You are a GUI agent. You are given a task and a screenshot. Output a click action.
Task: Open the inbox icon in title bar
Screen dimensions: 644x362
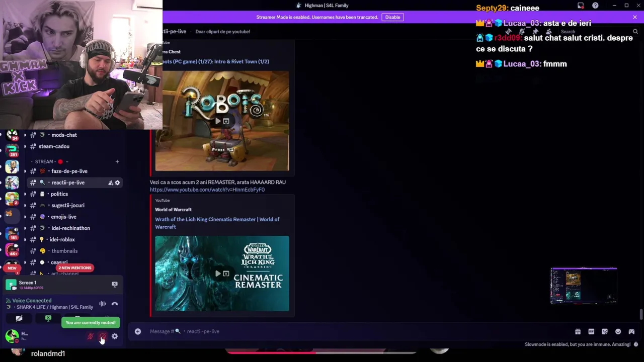coord(581,6)
